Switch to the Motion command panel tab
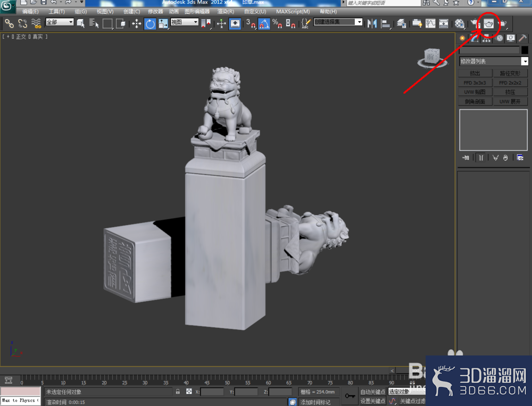Screen dimensions: 532x406 499,38
